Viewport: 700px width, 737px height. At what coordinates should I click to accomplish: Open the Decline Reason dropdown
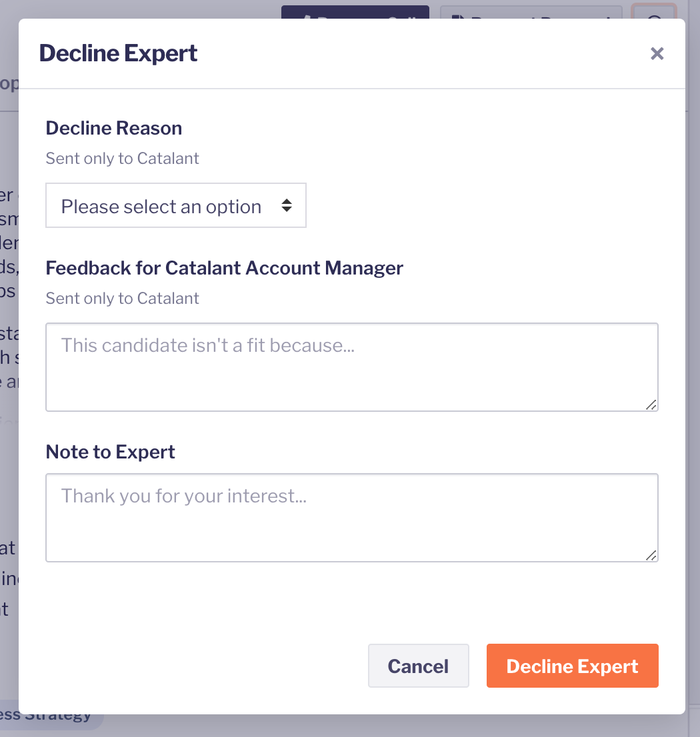(176, 205)
